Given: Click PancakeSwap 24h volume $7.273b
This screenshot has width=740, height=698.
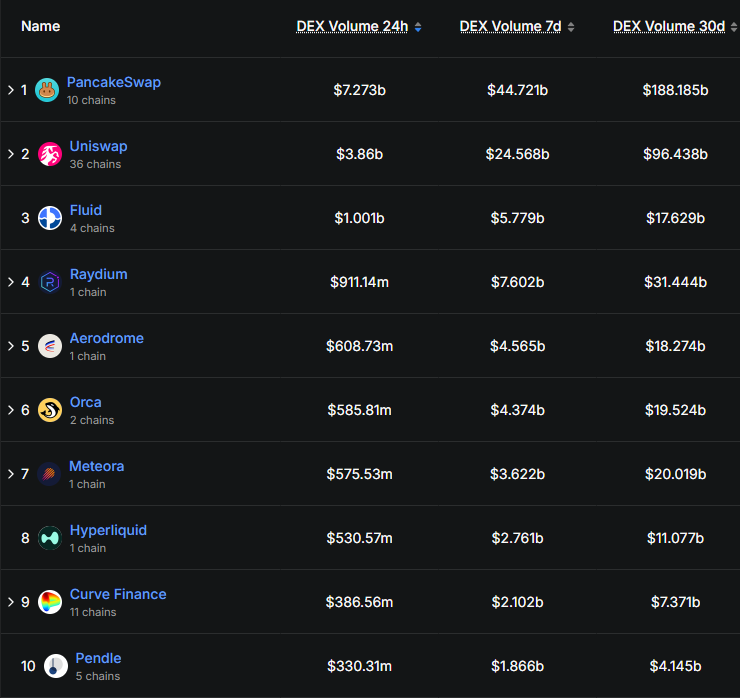Looking at the screenshot, I should [x=360, y=90].
